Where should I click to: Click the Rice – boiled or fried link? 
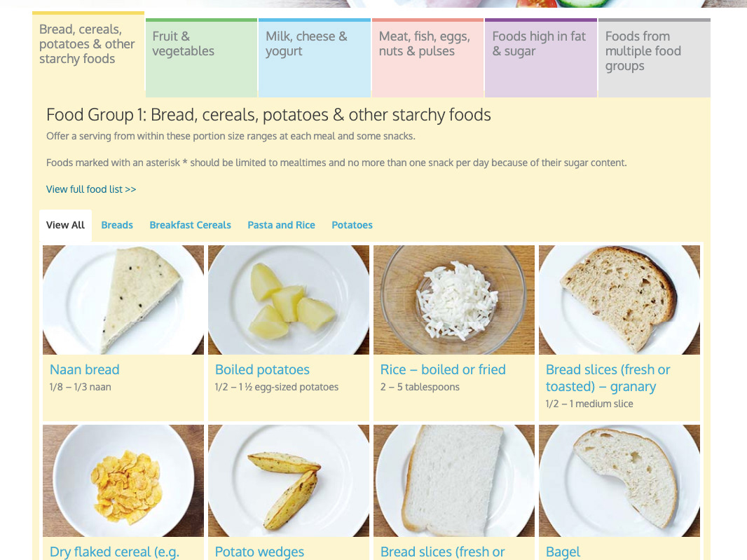tap(443, 369)
